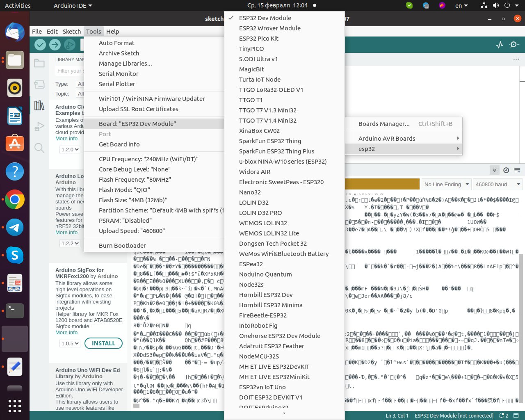Click ESP32 Dev Module [not connected] status

pyautogui.click(x=454, y=415)
